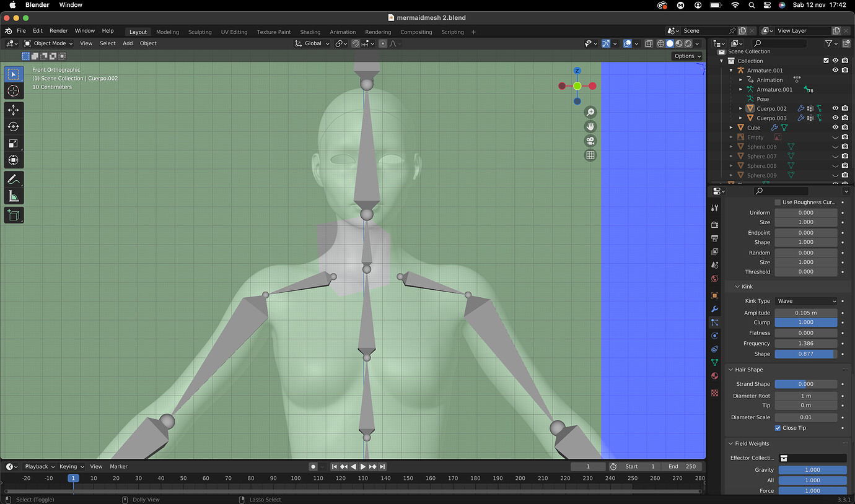The height and width of the screenshot is (504, 855).
Task: Toggle X-ray mode in viewport header
Action: [x=649, y=43]
